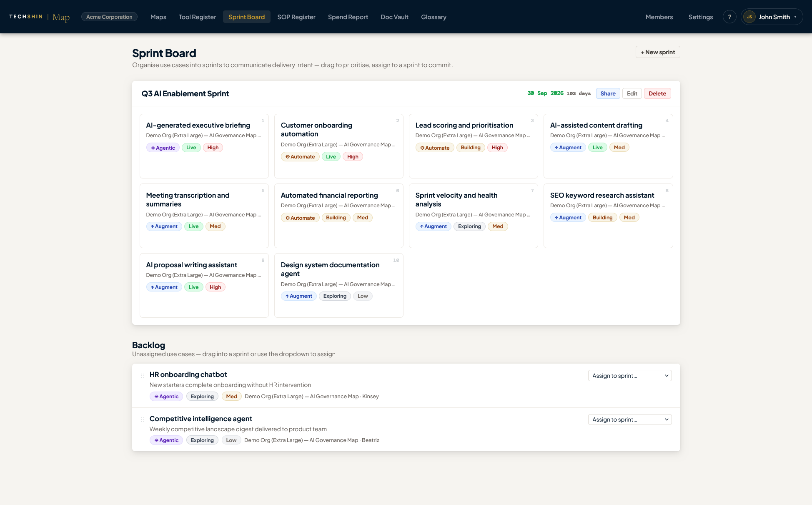Click Agentic tag on HR onboarding chatbot
The height and width of the screenshot is (505, 812).
[166, 397]
